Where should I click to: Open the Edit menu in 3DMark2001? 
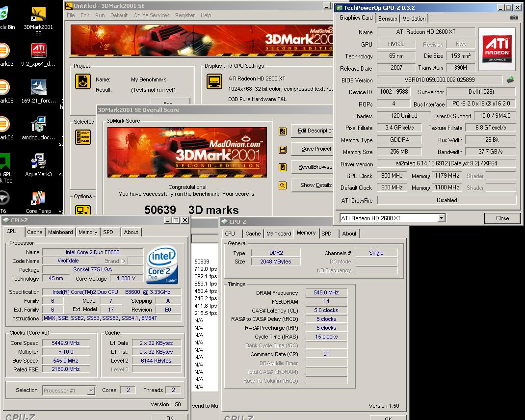point(85,15)
